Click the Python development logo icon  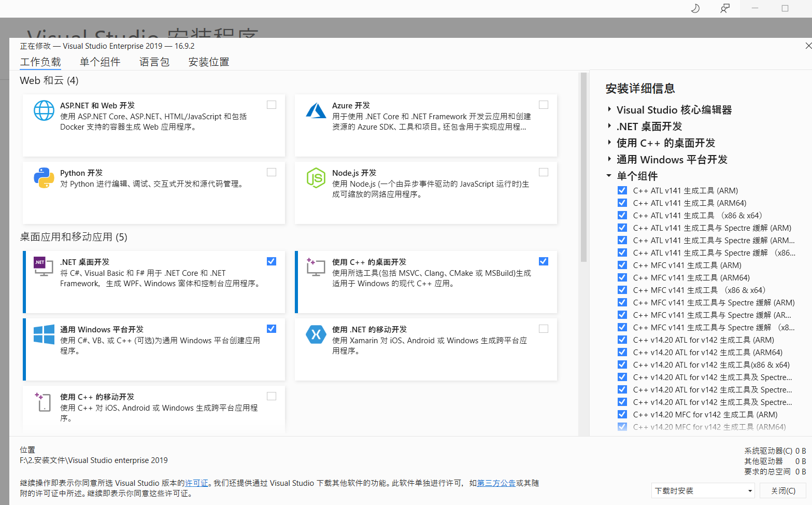tap(44, 178)
